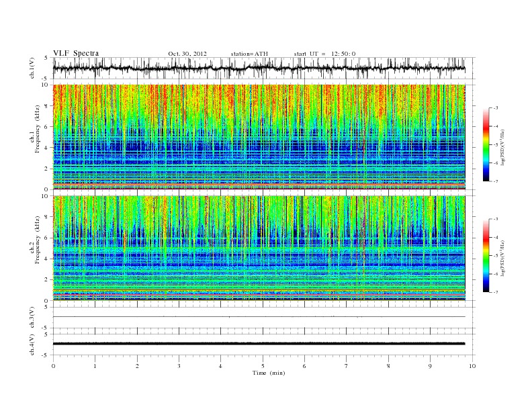Screen dimensions: 532x411
Task: Click the thick ch.4 voltage trace panel
Action: click(264, 345)
